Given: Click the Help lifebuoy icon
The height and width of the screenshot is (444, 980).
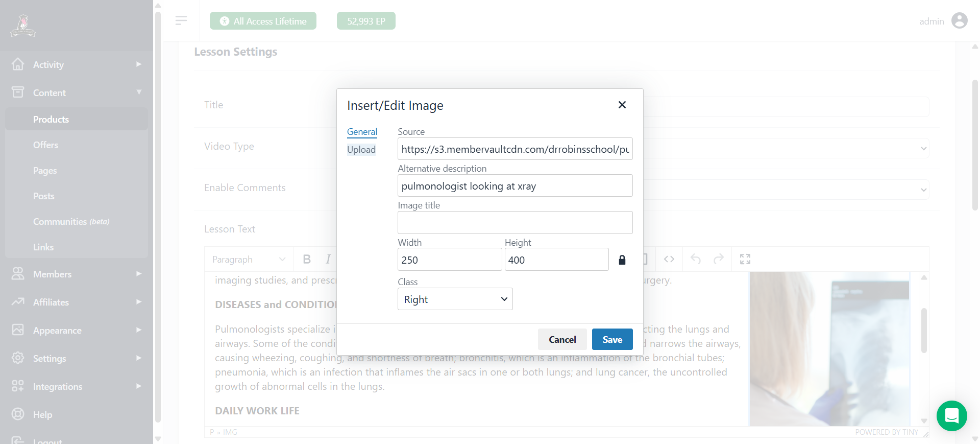Looking at the screenshot, I should point(18,414).
